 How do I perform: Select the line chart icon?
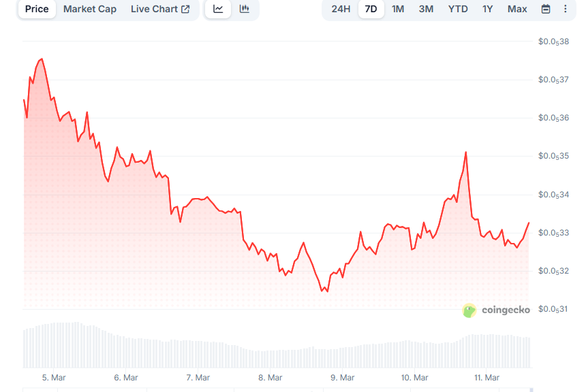pos(217,9)
